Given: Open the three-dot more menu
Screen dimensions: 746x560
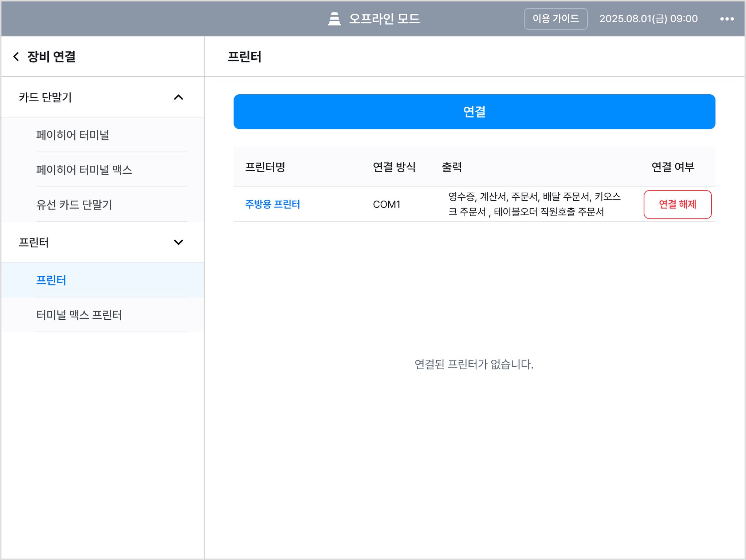Looking at the screenshot, I should point(727,19).
